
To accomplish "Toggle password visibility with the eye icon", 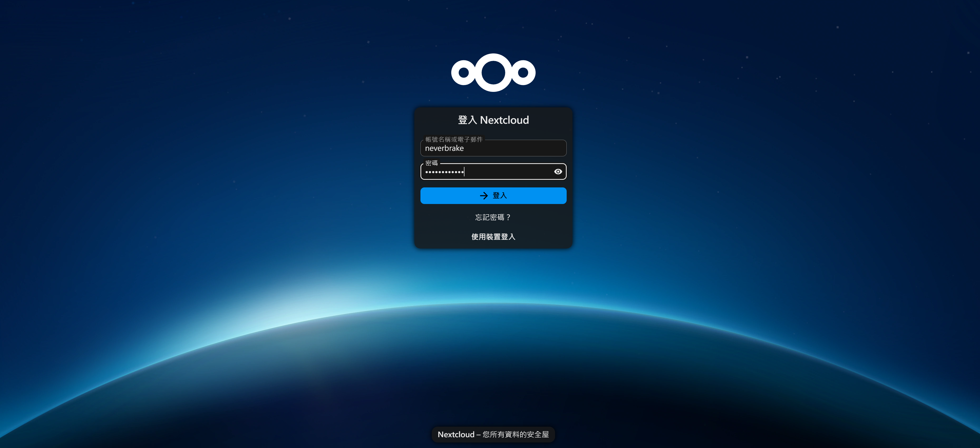I will click(558, 172).
